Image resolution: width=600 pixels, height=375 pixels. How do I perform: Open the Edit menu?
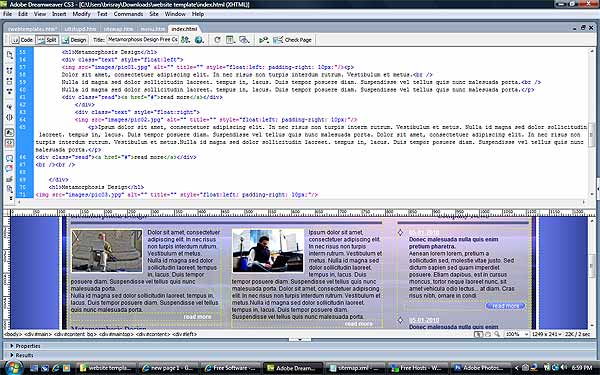tap(23, 14)
